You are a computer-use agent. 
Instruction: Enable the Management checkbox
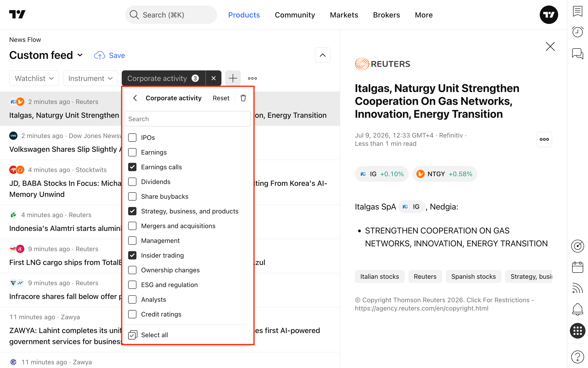(133, 241)
